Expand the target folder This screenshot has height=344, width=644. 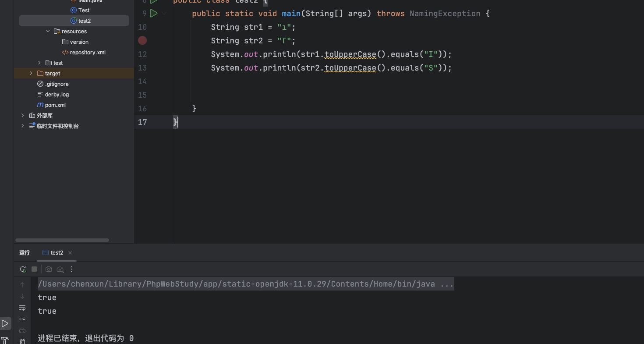pyautogui.click(x=31, y=73)
